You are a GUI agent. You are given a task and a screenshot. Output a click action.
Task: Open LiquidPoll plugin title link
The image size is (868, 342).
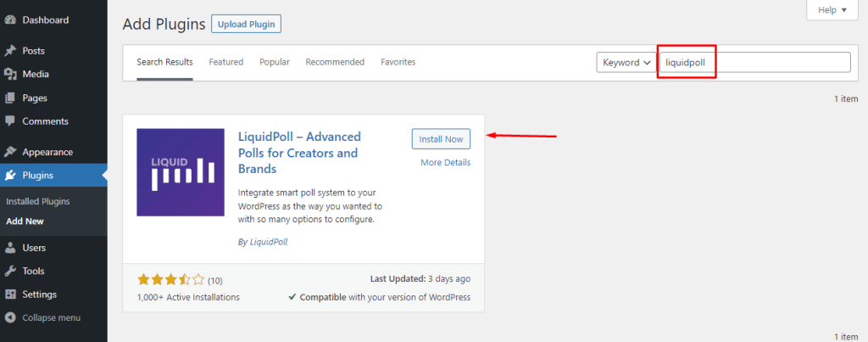(x=299, y=153)
